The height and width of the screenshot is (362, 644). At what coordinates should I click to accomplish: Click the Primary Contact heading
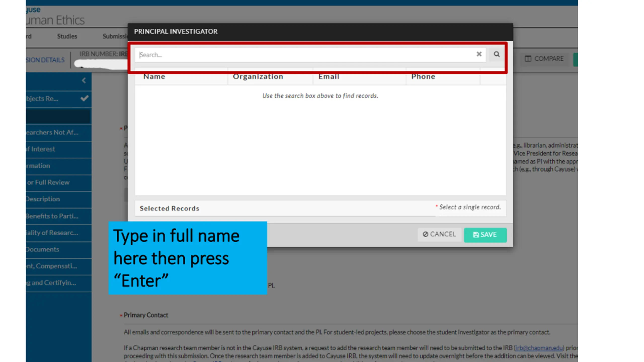tap(146, 315)
